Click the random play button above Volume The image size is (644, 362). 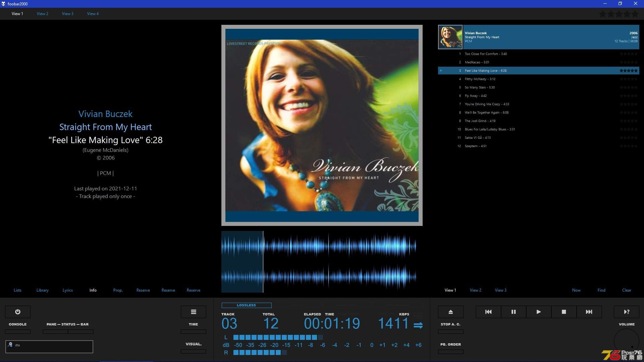click(x=627, y=312)
